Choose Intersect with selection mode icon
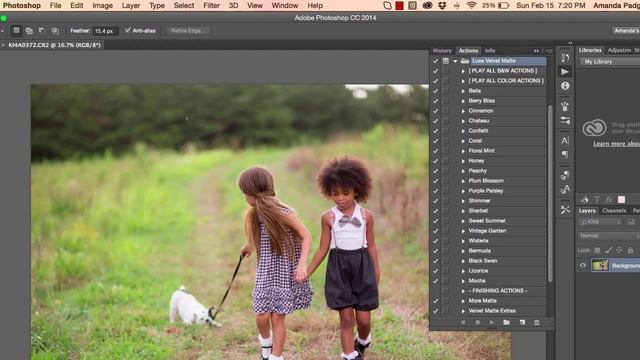The width and height of the screenshot is (640, 360). point(55,31)
